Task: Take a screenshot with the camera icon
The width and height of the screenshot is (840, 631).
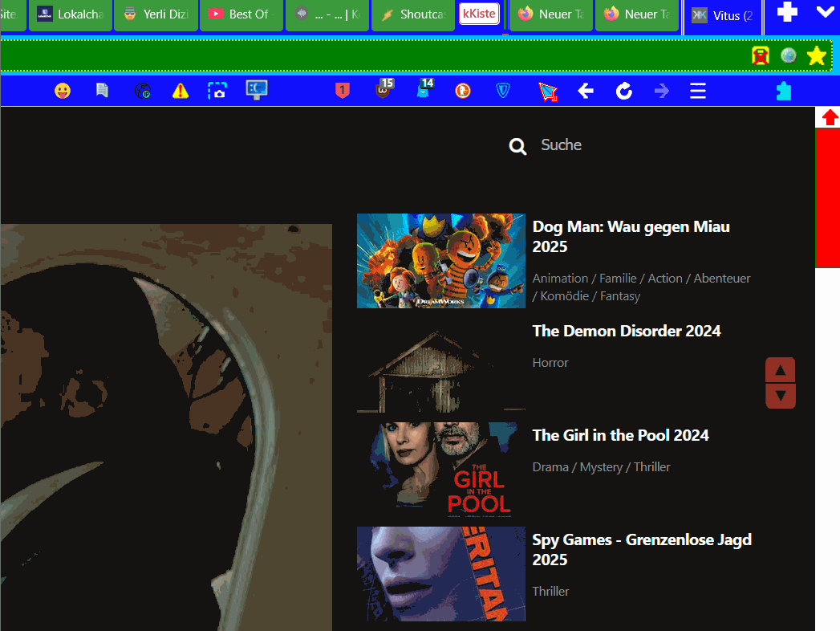Action: pyautogui.click(x=217, y=91)
